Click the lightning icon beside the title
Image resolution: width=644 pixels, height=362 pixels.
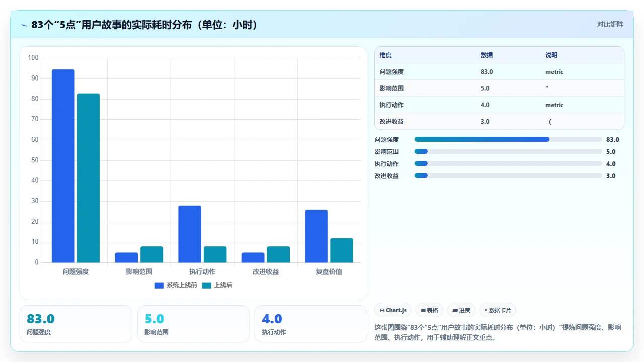(x=24, y=25)
